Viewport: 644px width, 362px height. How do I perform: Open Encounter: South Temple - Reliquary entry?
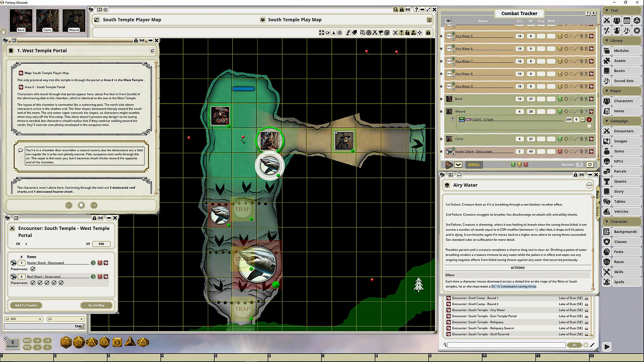click(478, 322)
